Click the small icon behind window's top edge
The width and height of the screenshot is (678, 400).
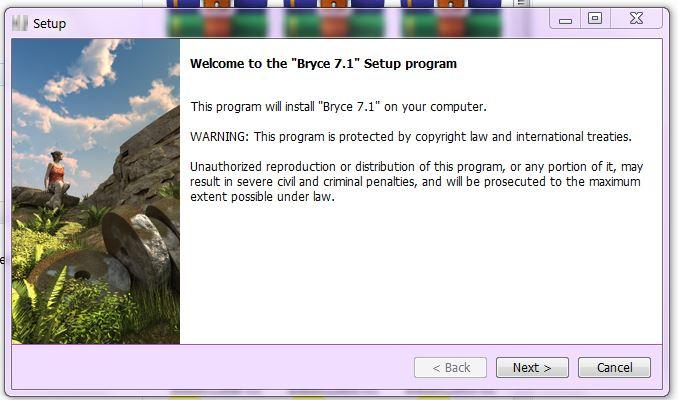[521, 3]
